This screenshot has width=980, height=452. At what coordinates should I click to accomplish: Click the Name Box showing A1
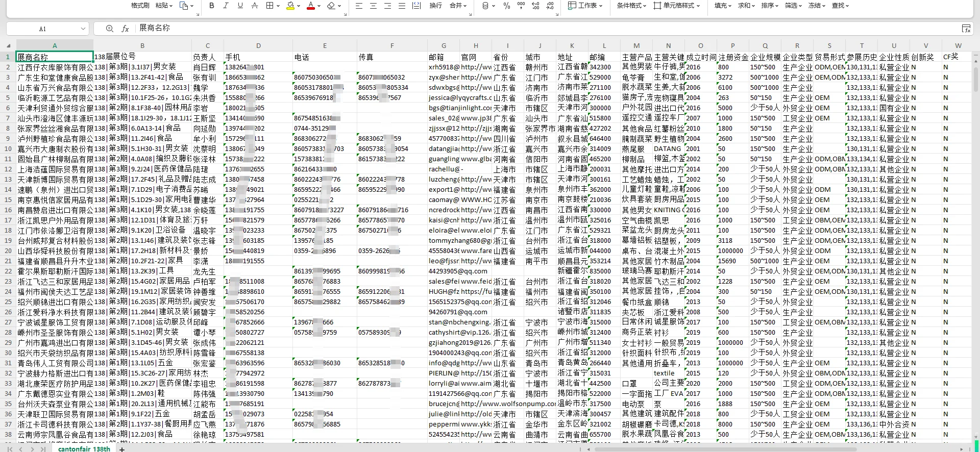point(42,29)
